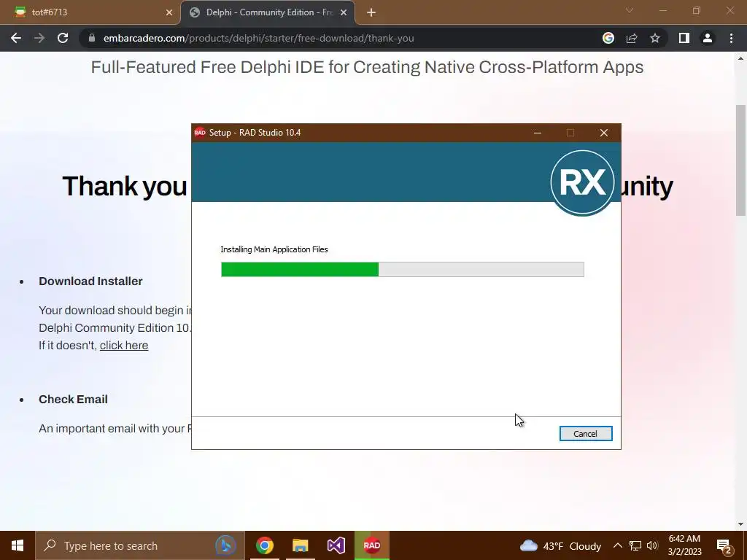The height and width of the screenshot is (560, 747).
Task: Click the Google icon in address bar
Action: click(x=608, y=38)
